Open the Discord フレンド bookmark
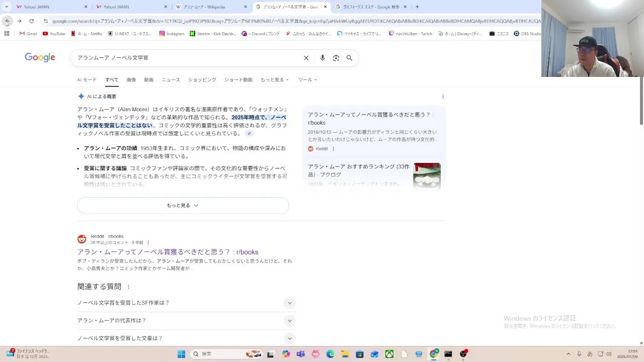 click(x=261, y=34)
